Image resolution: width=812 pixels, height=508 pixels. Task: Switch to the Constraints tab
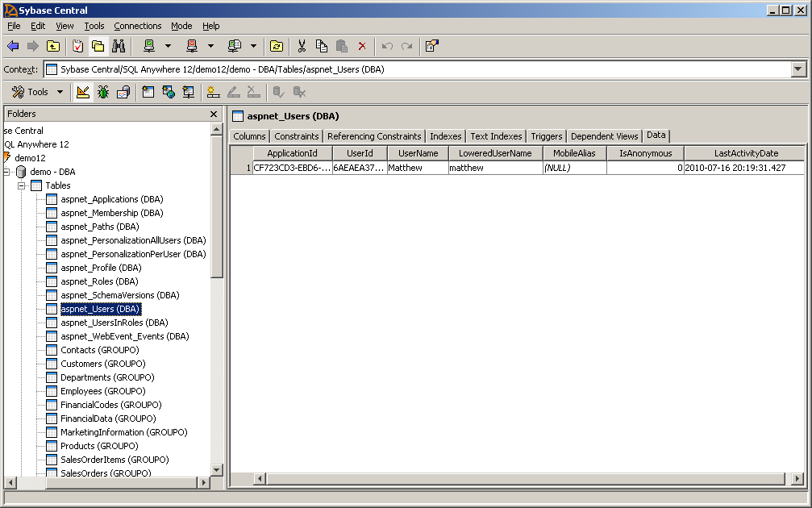296,136
